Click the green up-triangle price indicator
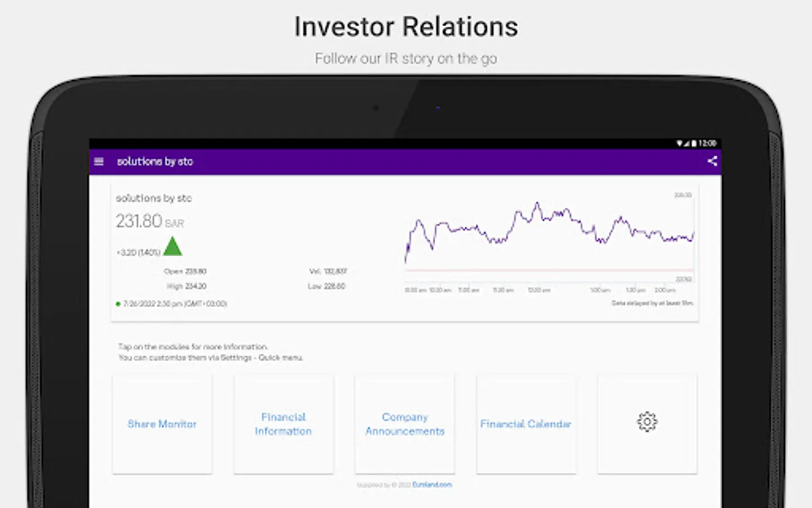This screenshot has width=812, height=508. pyautogui.click(x=172, y=247)
